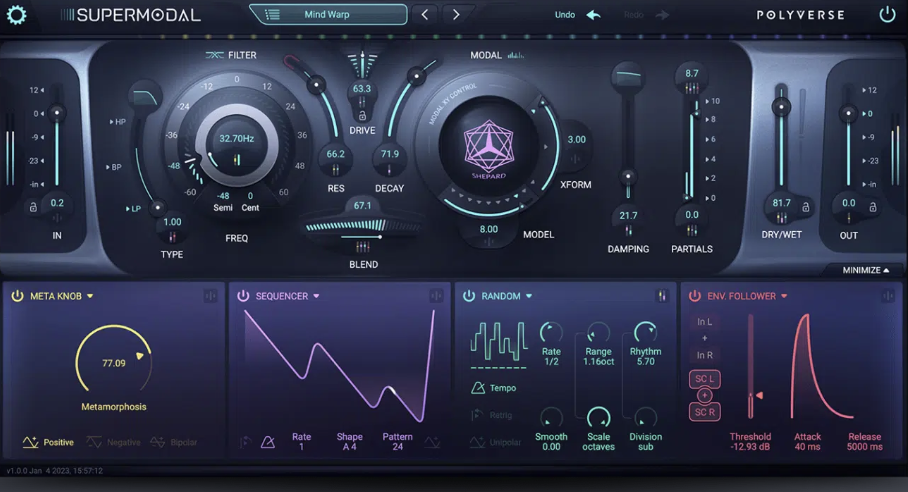Click the Shepard model icon in the XY pad
The image size is (908, 492).
(x=489, y=146)
